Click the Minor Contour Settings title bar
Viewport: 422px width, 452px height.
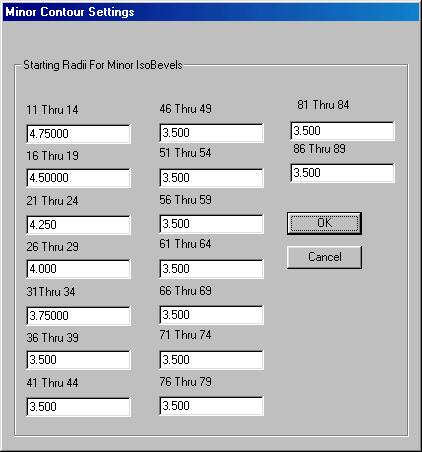pyautogui.click(x=211, y=12)
